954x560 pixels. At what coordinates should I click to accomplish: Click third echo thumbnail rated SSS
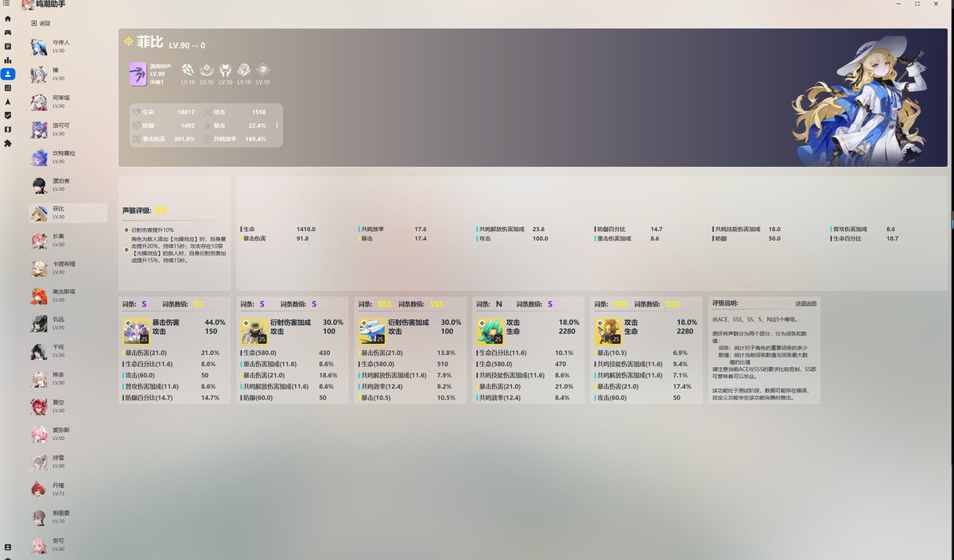click(x=372, y=330)
